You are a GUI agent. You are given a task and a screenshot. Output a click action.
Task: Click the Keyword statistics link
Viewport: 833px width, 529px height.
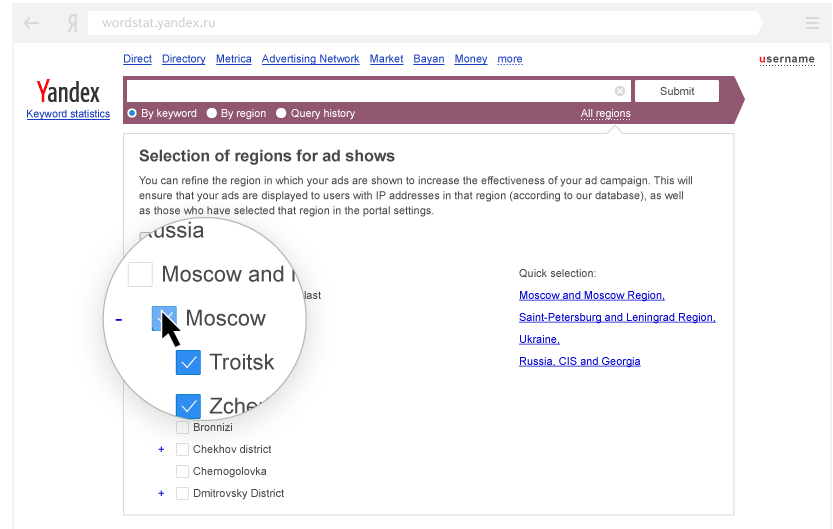coord(68,114)
